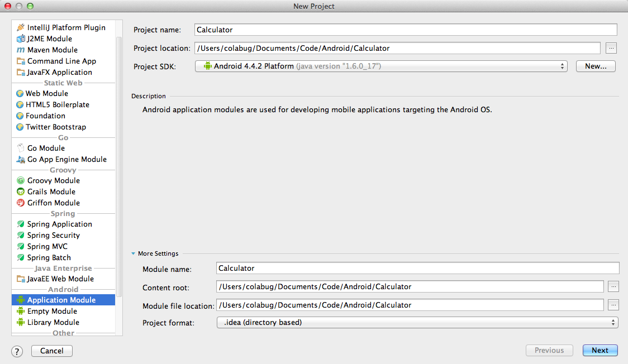Click the Griffon Module icon
This screenshot has width=628, height=364.
[x=21, y=203]
